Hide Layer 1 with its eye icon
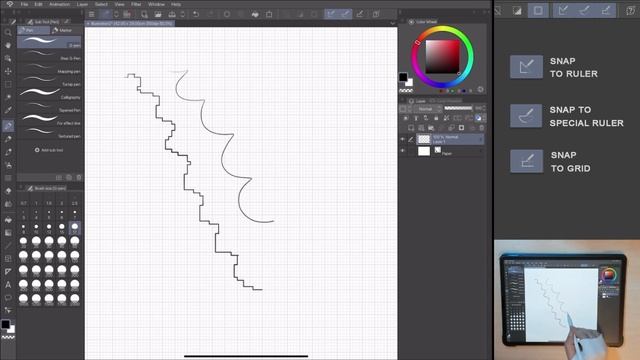The image size is (640, 360). (x=403, y=139)
